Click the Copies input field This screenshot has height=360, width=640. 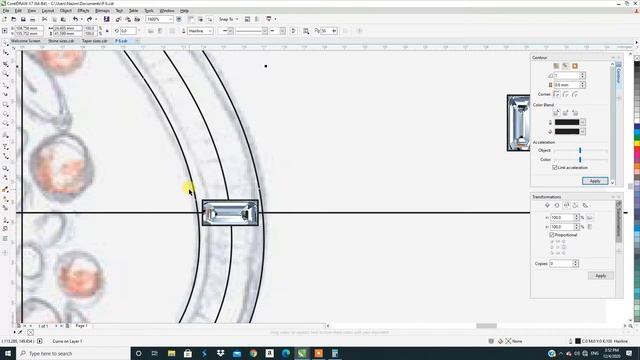pos(560,264)
